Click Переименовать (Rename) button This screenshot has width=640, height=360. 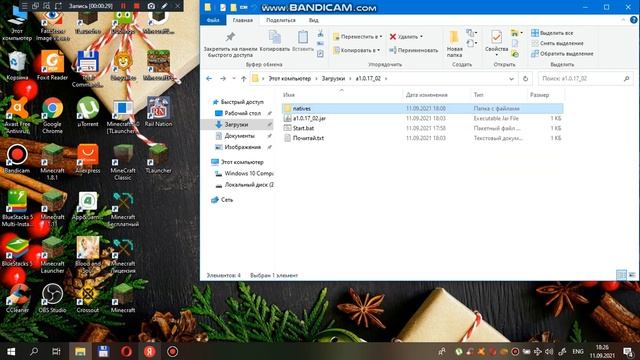point(413,50)
